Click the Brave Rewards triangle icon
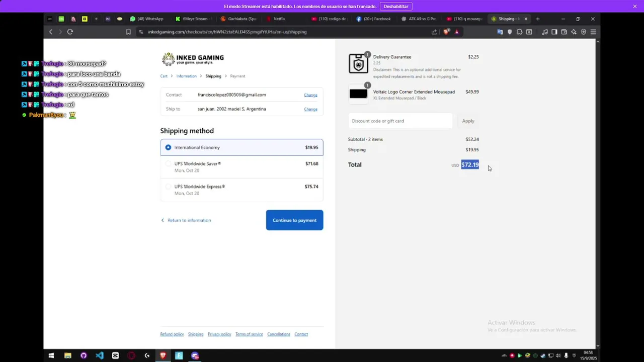Screen dimensions: 644x362 pos(457,32)
